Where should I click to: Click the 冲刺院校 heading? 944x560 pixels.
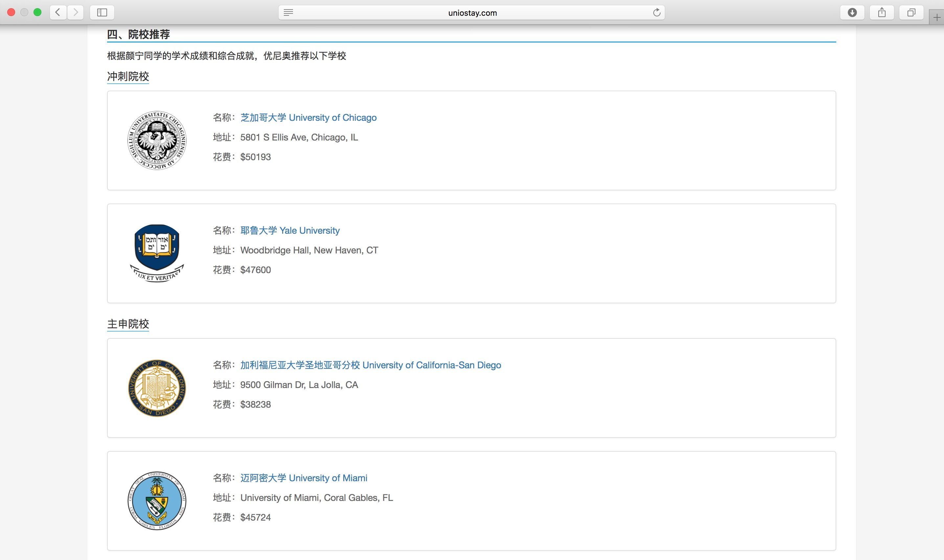click(128, 76)
